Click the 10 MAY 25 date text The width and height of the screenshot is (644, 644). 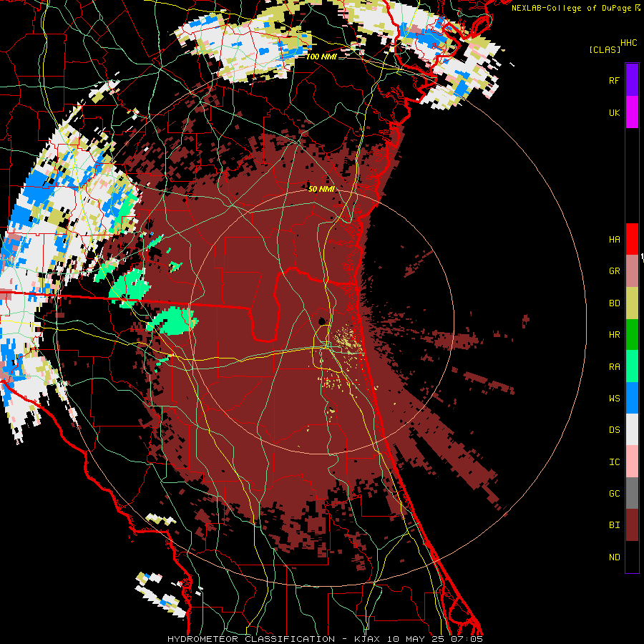pos(416,639)
